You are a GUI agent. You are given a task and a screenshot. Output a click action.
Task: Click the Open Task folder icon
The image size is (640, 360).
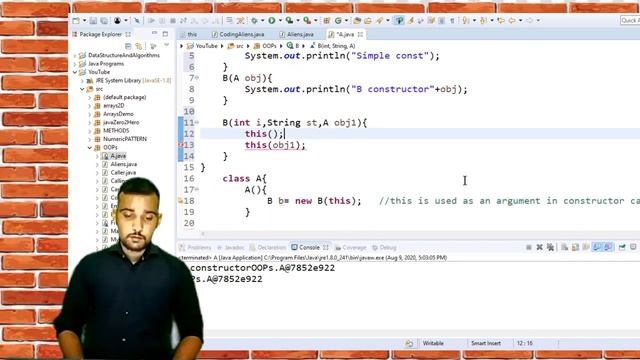point(368,20)
